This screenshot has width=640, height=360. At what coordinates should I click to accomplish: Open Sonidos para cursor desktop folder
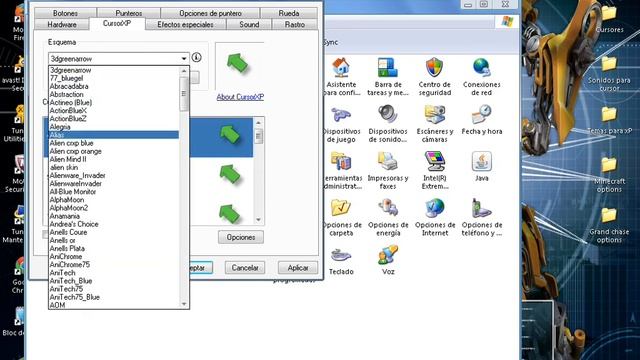tap(609, 64)
